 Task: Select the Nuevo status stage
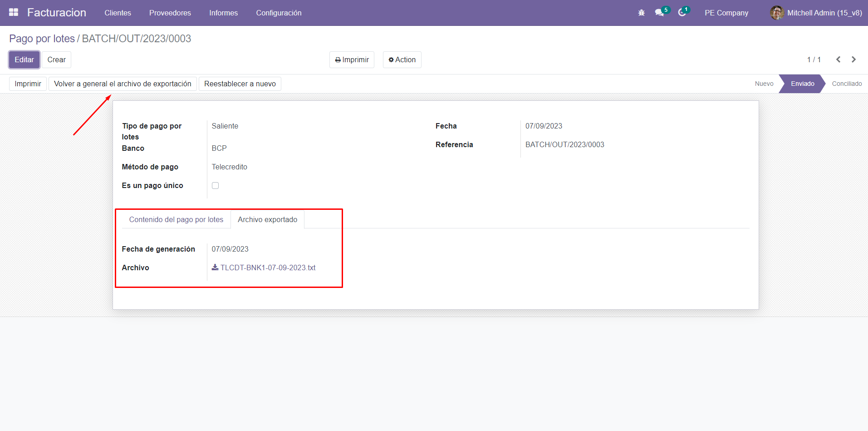764,84
